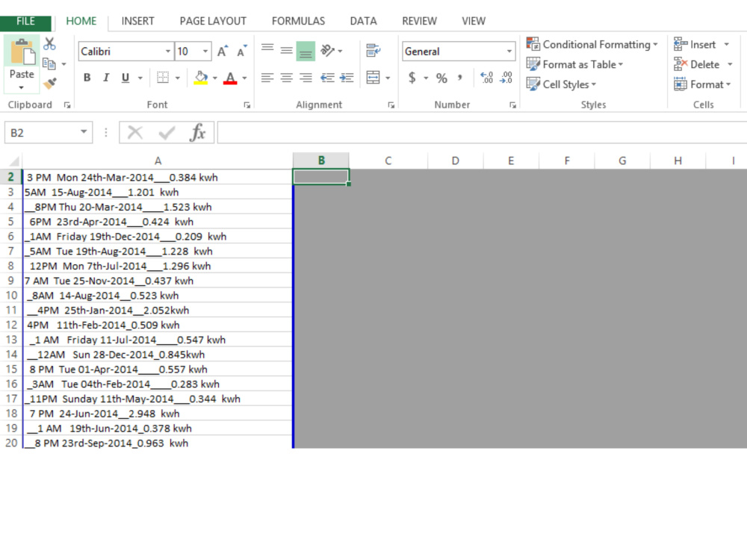Screen dimensions: 747x560
Task: Click the Enter checkmark in formula bar
Action: click(167, 132)
